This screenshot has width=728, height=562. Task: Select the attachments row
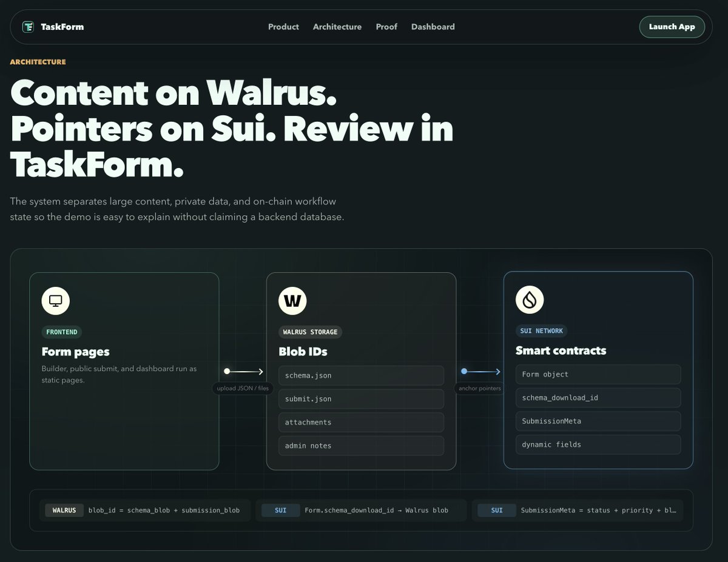tap(361, 422)
